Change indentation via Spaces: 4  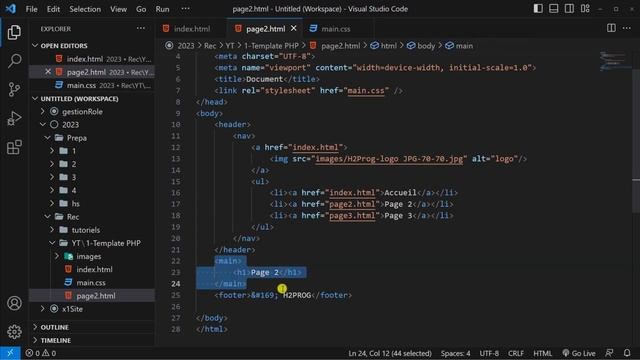pos(455,353)
